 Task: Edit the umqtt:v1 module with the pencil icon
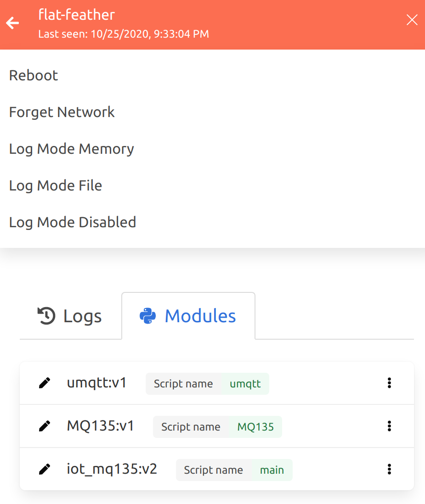[45, 383]
